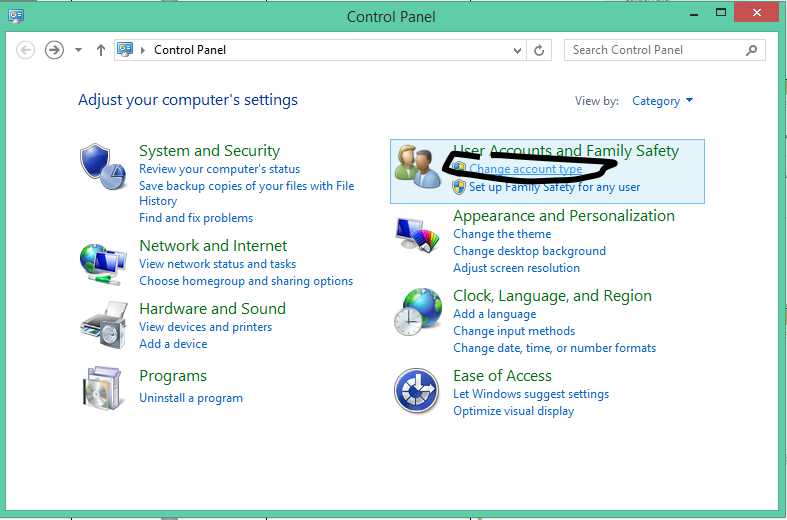Click Review your computer's status
The height and width of the screenshot is (520, 787).
pyautogui.click(x=219, y=169)
